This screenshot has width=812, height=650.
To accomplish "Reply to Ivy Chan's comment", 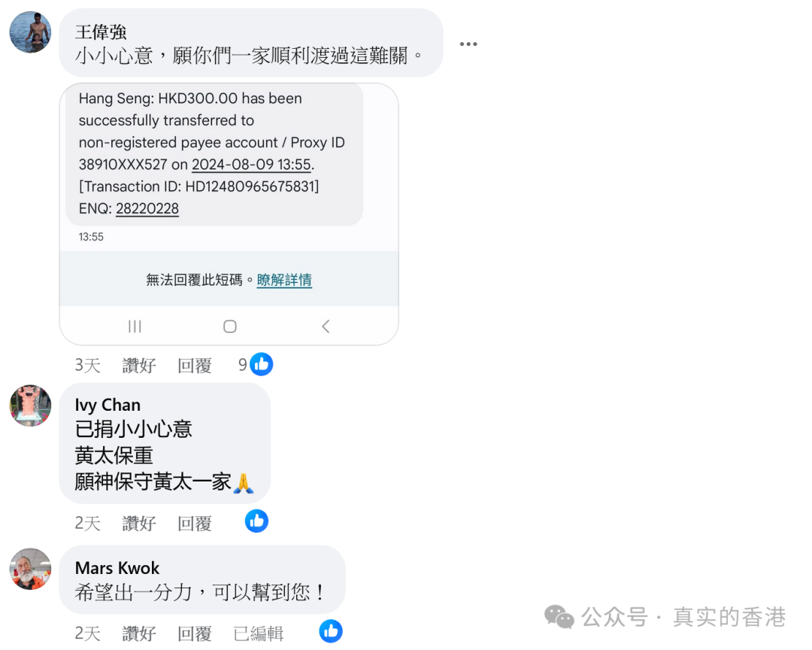I will (x=195, y=523).
